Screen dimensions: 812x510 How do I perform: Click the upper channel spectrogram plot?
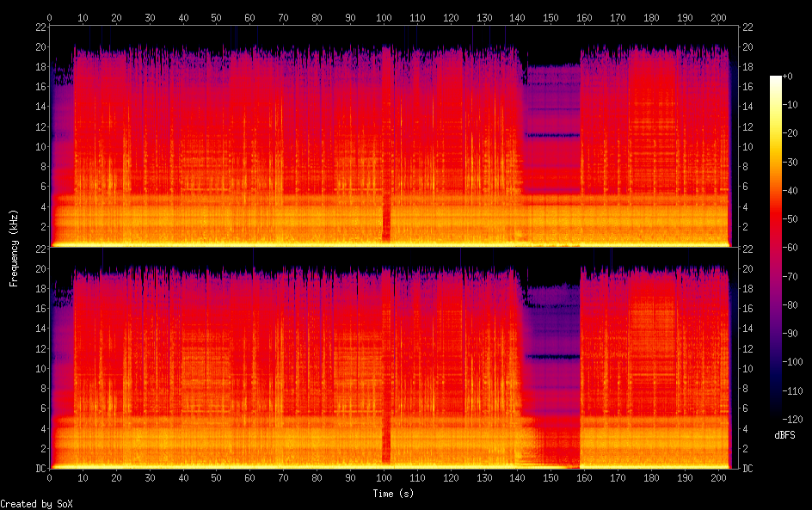coord(394,137)
